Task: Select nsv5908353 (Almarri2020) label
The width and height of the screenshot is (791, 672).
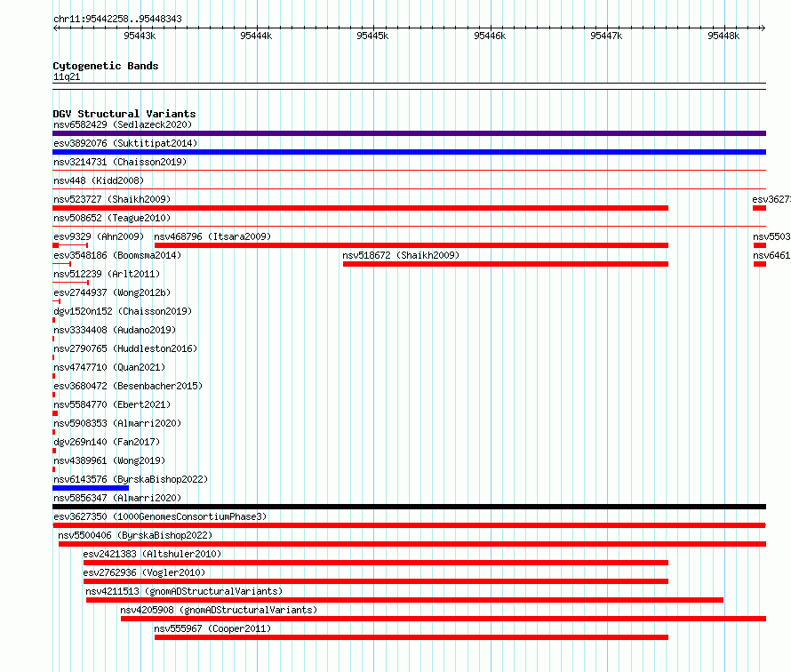Action: point(117,423)
